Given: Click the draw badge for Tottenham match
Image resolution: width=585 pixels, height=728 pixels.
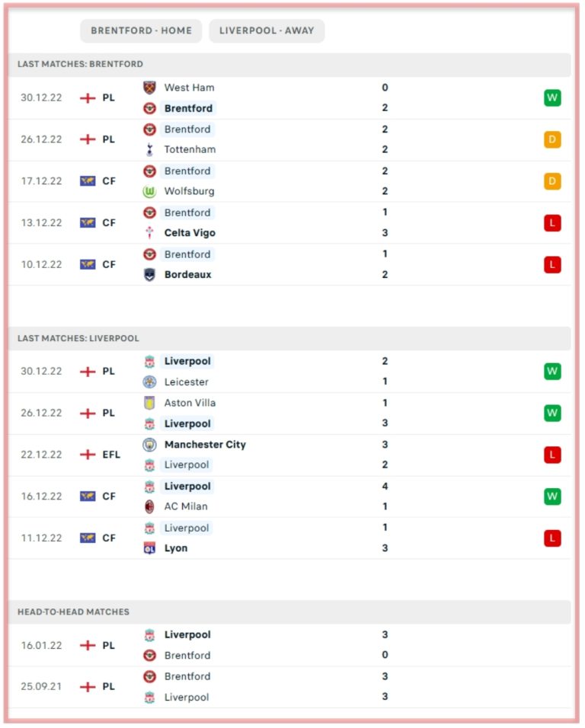Looking at the screenshot, I should tap(552, 140).
